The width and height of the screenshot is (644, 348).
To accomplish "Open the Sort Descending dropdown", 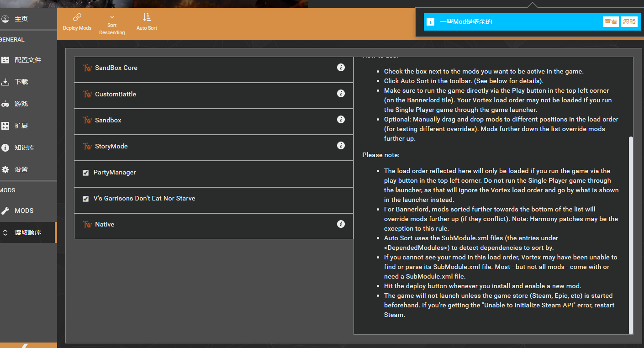I will [112, 24].
